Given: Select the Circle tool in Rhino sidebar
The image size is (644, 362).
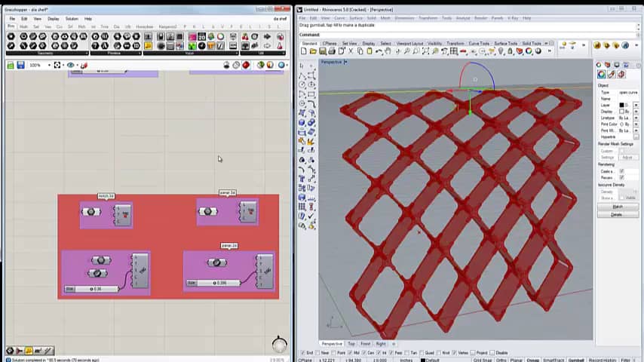Looking at the screenshot, I should [302, 85].
